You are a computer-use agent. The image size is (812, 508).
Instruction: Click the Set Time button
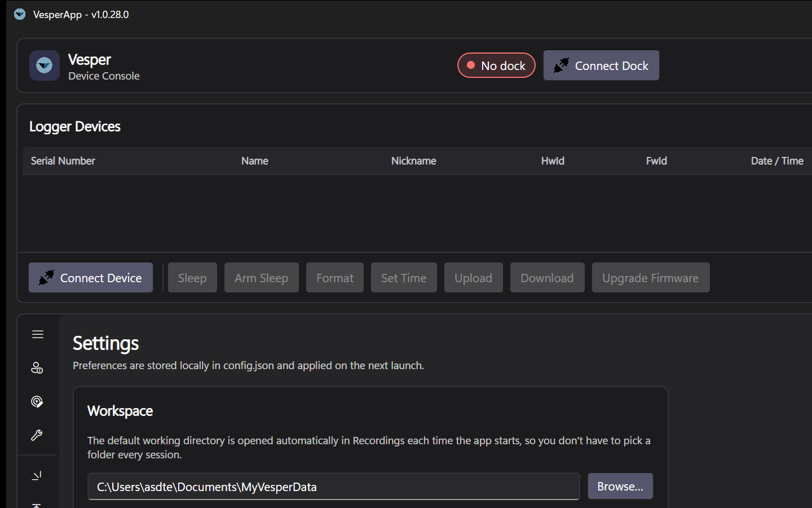pyautogui.click(x=404, y=278)
